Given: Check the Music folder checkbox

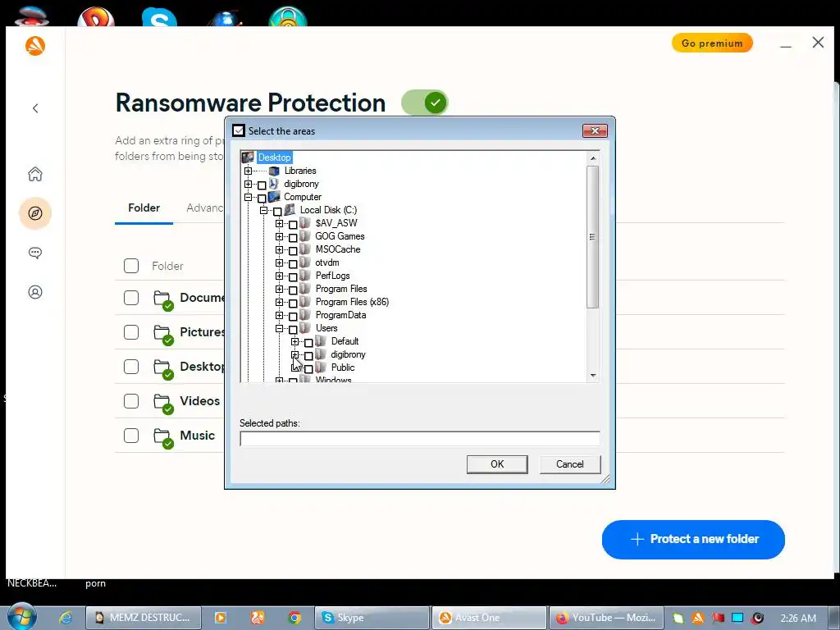Looking at the screenshot, I should tap(131, 436).
